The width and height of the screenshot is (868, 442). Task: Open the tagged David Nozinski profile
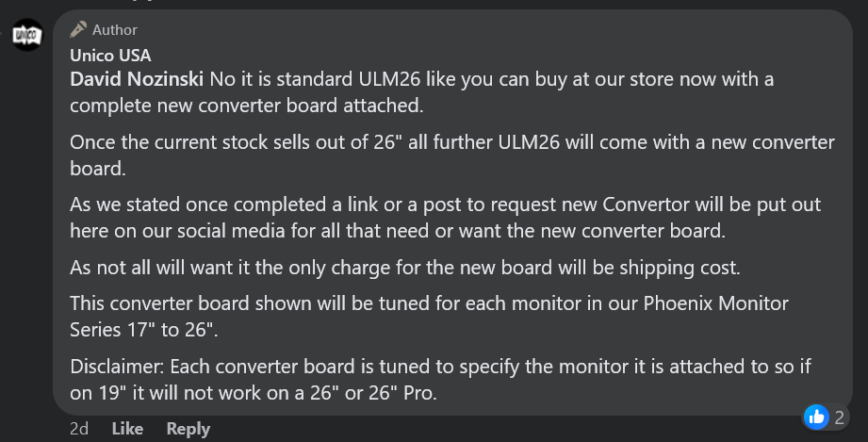pos(136,79)
